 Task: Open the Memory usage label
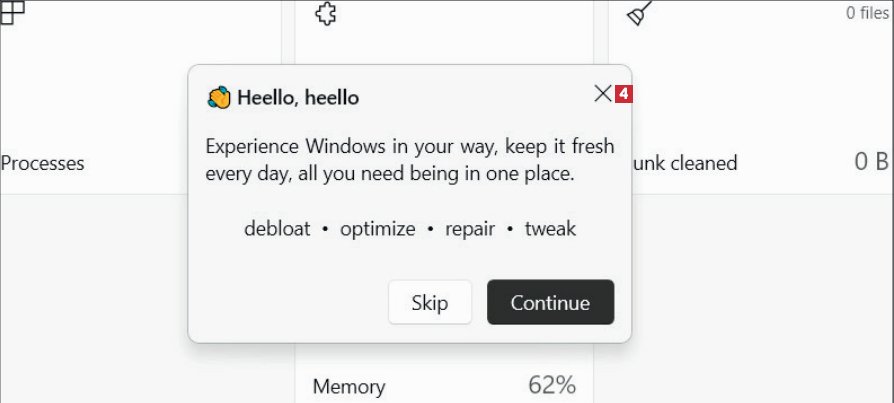click(348, 386)
